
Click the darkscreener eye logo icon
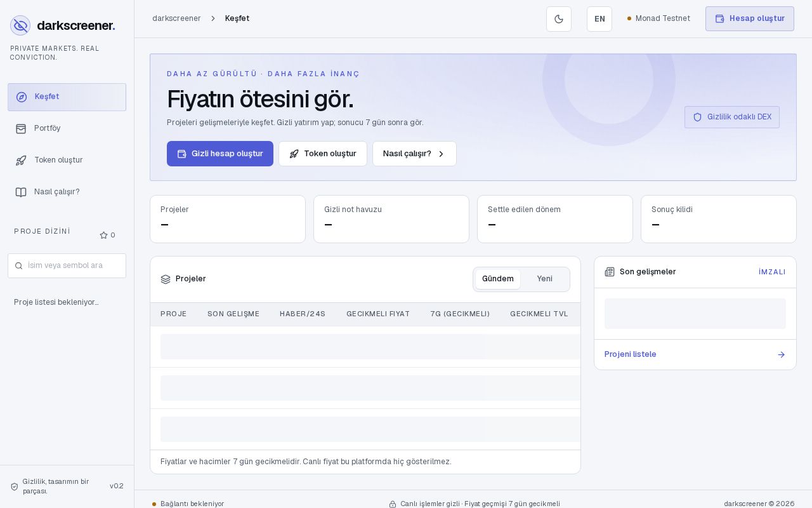point(20,25)
